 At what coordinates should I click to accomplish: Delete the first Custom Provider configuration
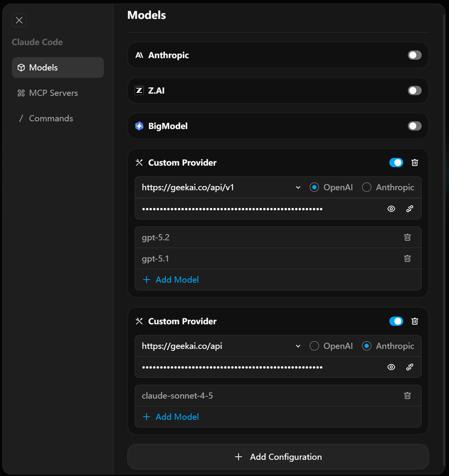(x=415, y=163)
